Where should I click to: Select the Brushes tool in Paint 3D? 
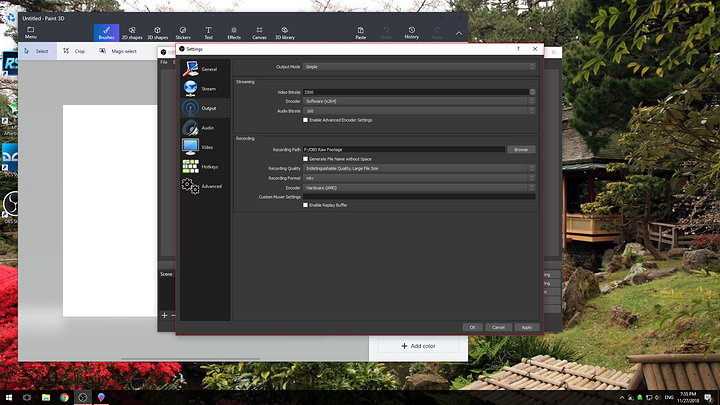106,32
